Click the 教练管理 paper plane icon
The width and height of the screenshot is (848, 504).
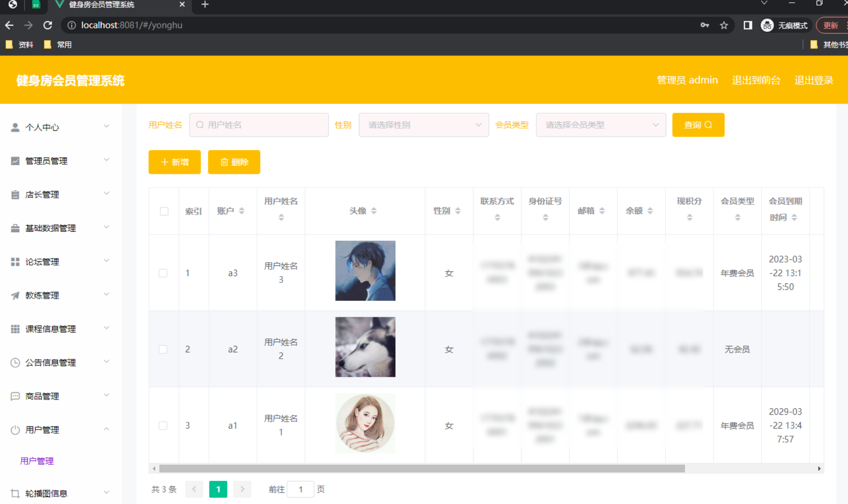click(15, 295)
